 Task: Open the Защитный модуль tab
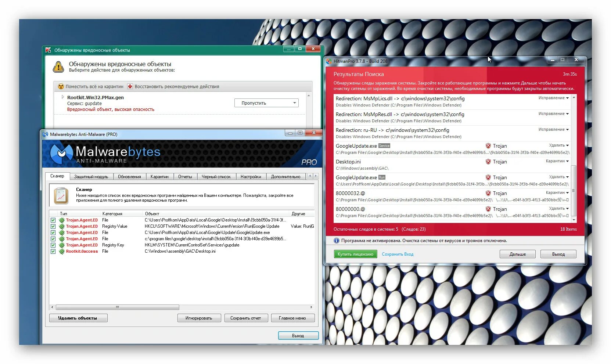(91, 177)
